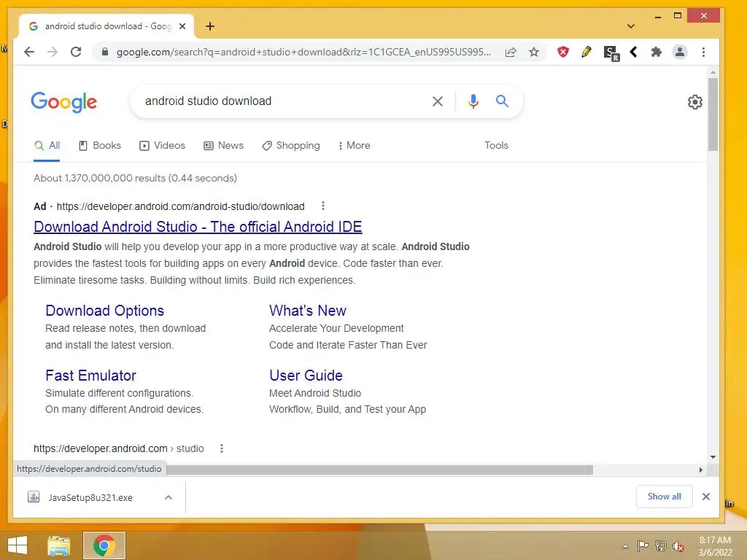
Task: Open Download Android Studio official IDE link
Action: 198,227
